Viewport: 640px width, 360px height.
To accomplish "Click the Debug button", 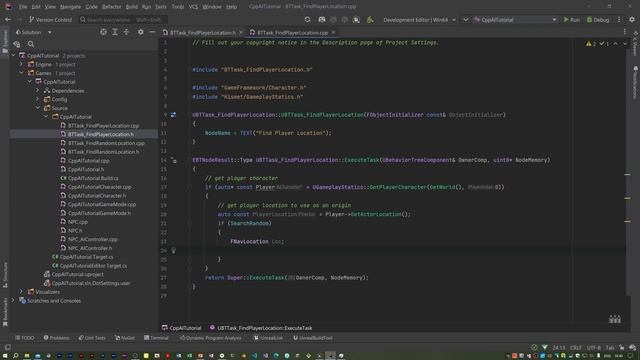I will pyautogui.click(x=598, y=20).
